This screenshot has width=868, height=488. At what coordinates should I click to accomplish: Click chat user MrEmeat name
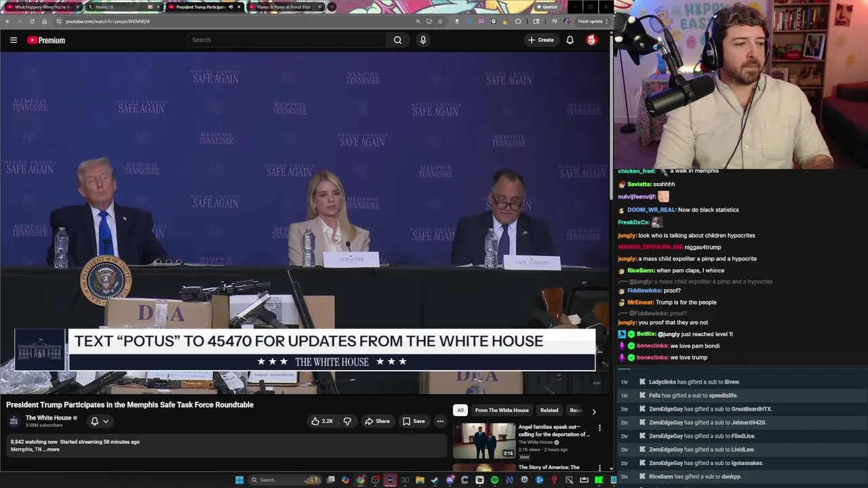click(640, 302)
